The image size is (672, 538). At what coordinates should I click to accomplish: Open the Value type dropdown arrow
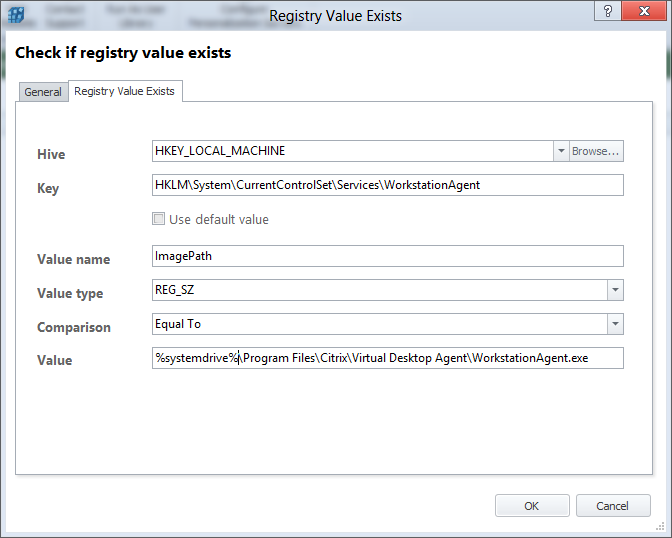pyautogui.click(x=614, y=291)
